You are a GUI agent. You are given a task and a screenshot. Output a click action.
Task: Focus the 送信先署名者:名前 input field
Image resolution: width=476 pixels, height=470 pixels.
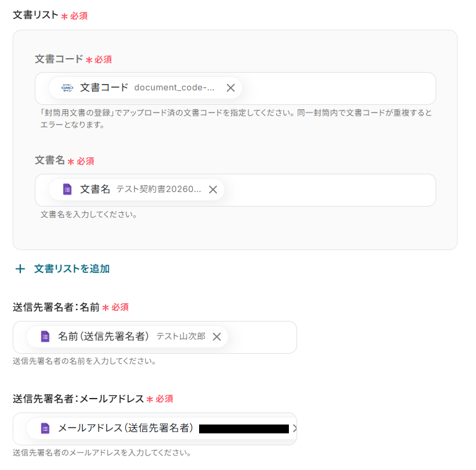click(155, 337)
